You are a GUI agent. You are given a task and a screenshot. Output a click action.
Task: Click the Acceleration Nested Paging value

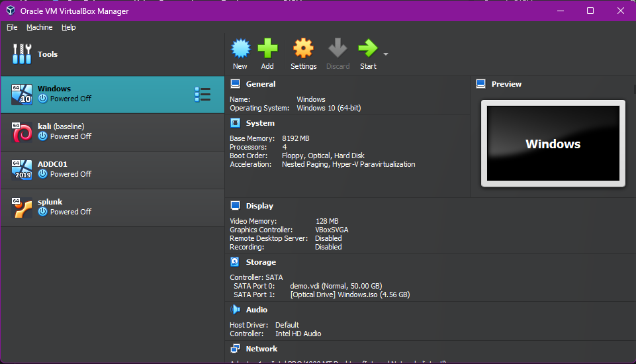348,164
